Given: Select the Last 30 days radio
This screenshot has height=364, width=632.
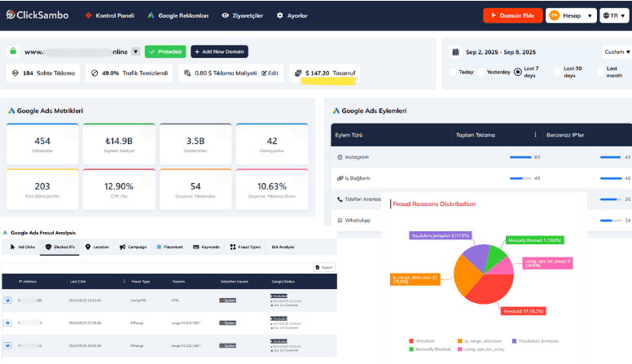Looking at the screenshot, I should (x=558, y=72).
